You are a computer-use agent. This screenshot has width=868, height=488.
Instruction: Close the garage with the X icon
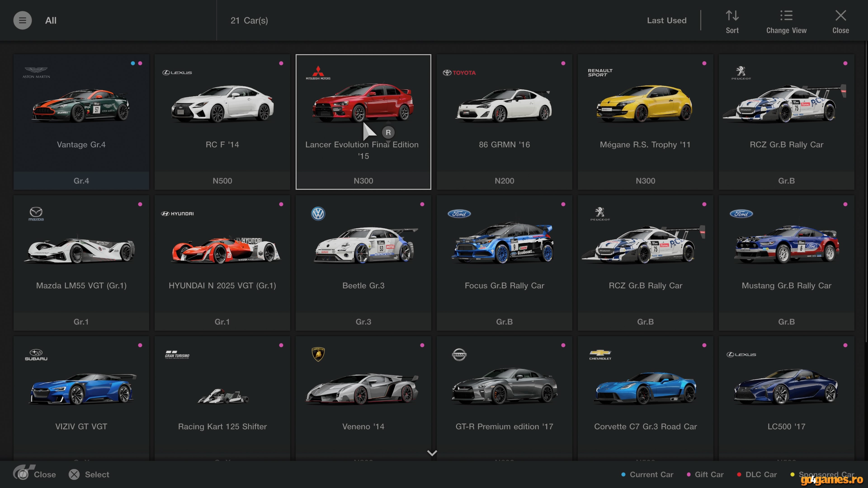click(840, 16)
